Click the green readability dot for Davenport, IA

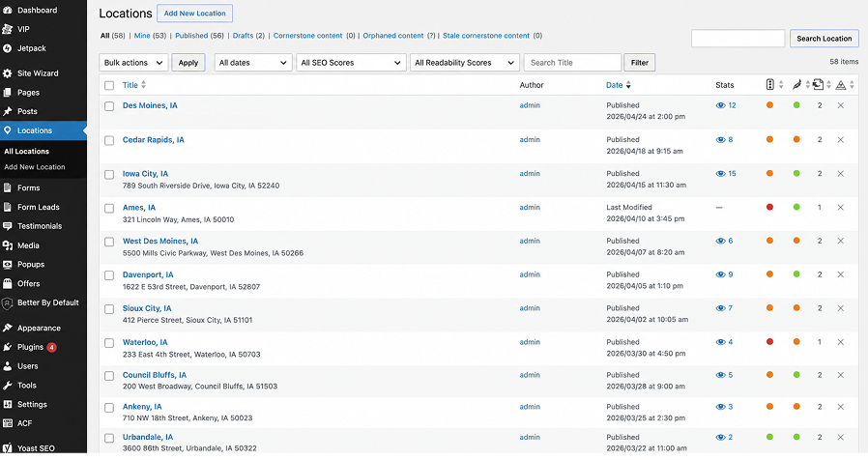click(x=796, y=274)
